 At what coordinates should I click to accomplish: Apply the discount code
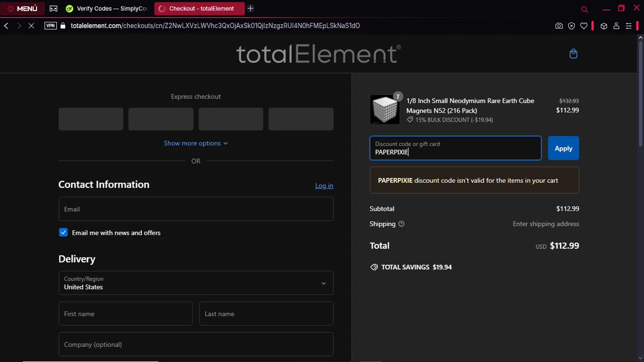tap(563, 148)
